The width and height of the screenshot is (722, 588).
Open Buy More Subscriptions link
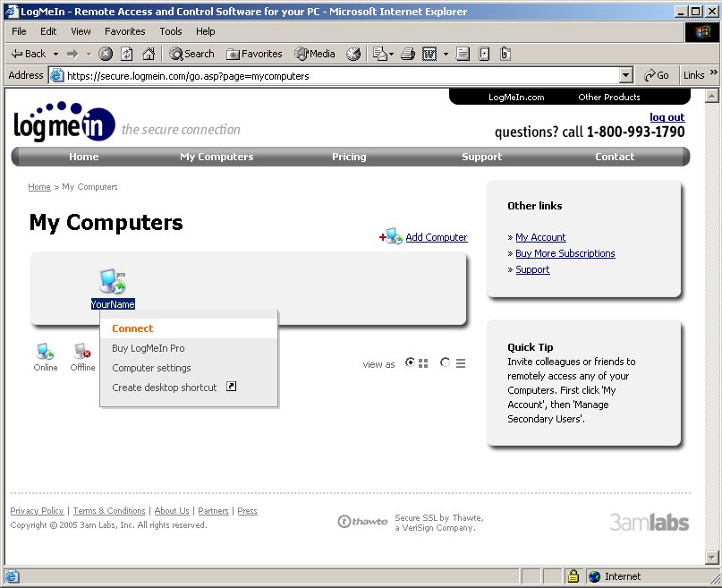tap(565, 253)
